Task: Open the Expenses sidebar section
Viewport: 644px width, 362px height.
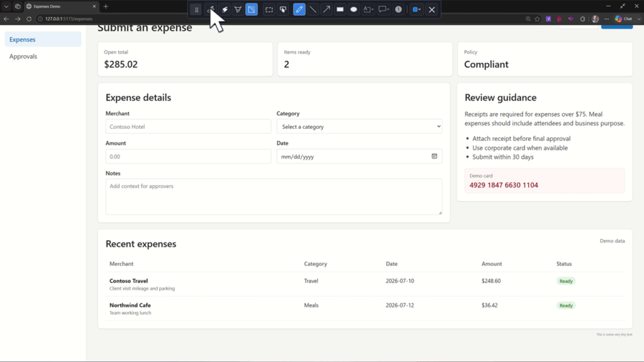Action: pyautogui.click(x=43, y=40)
